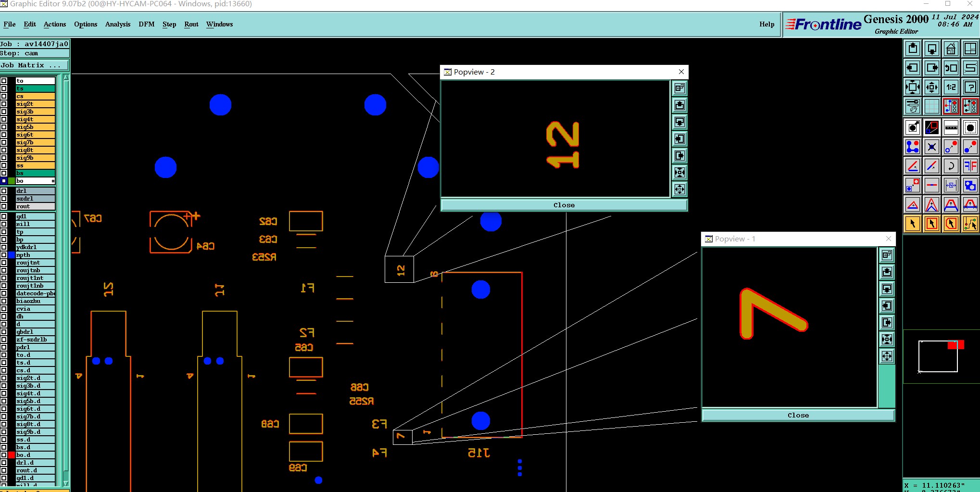
Task: Click the 'Job Matrix ...' button
Action: click(x=35, y=65)
